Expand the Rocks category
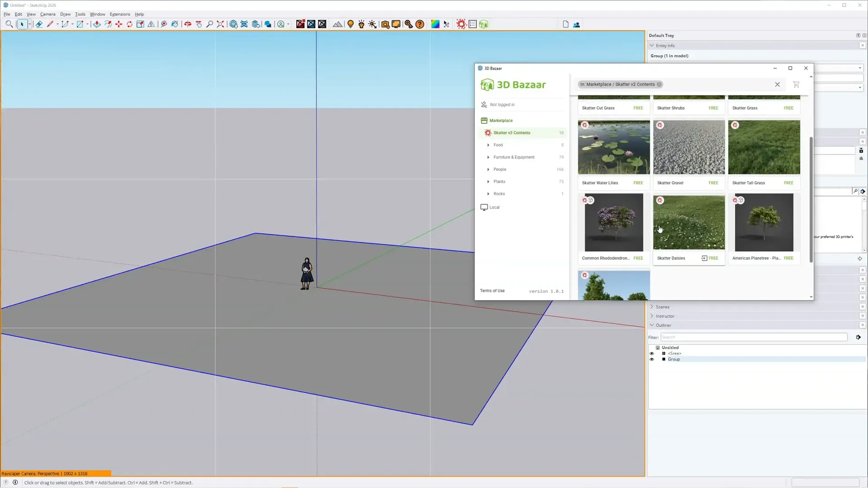Image resolution: width=868 pixels, height=488 pixels. click(x=488, y=194)
